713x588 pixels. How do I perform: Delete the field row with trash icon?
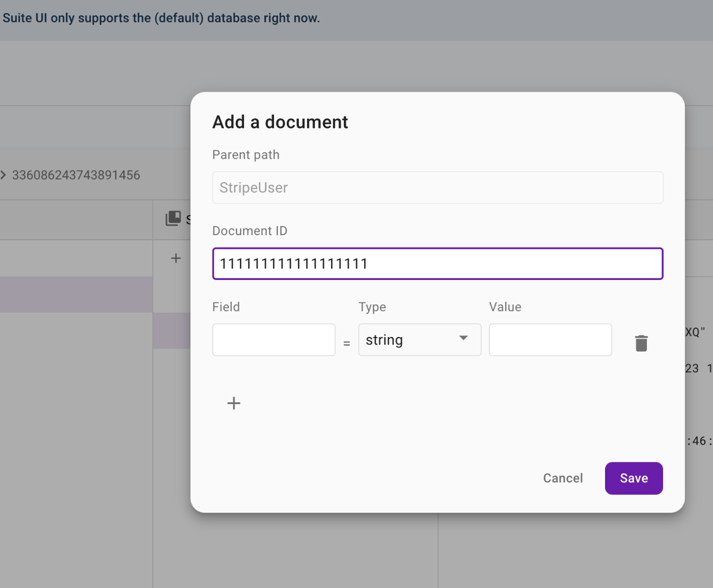pos(641,343)
